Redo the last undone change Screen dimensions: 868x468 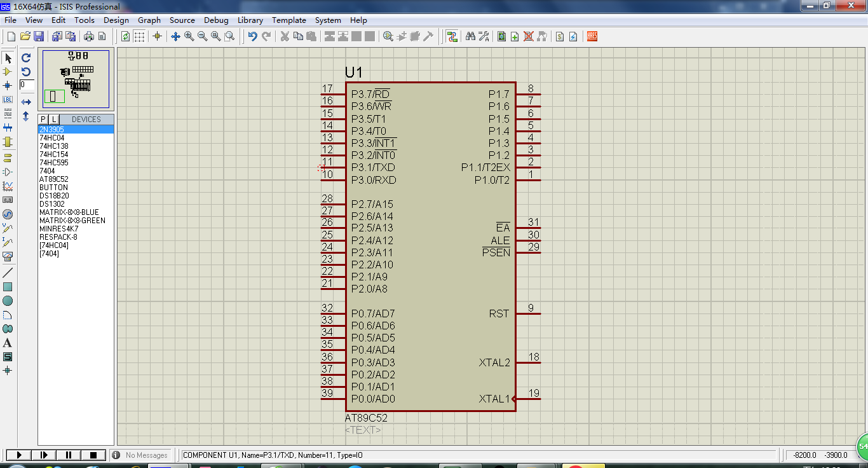point(266,36)
